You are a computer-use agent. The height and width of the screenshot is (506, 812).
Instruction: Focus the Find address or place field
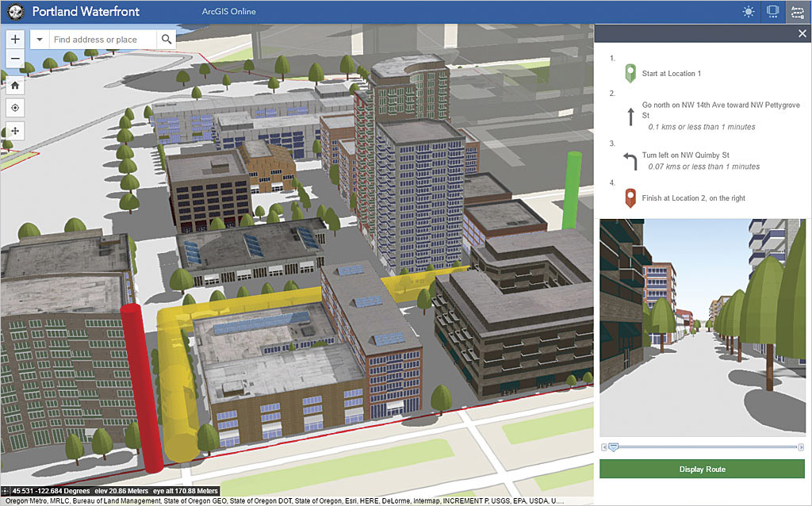(x=102, y=40)
